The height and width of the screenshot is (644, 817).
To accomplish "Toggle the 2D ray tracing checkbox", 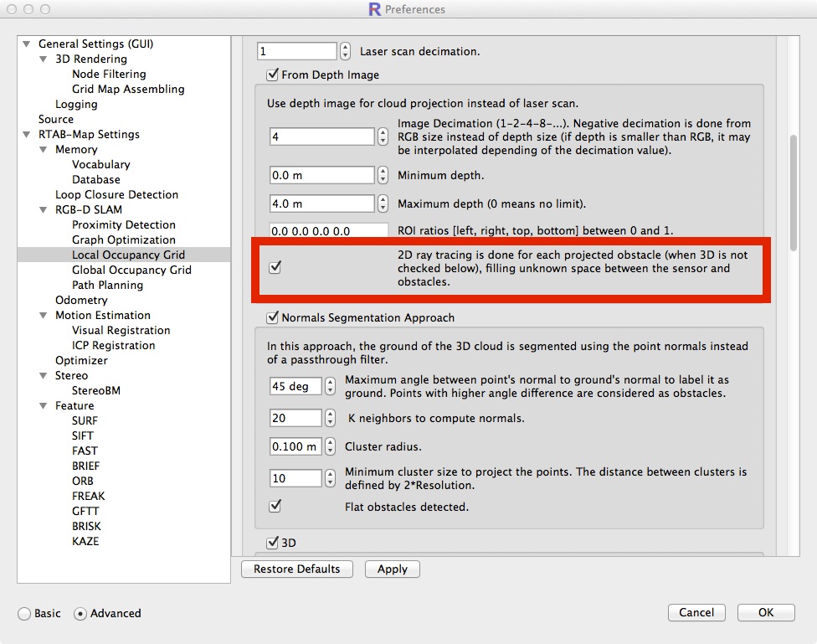I will (275, 268).
